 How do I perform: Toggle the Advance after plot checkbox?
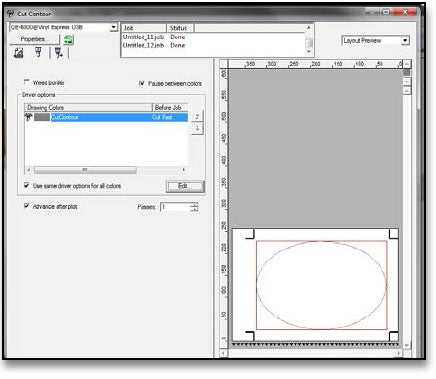coord(26,206)
